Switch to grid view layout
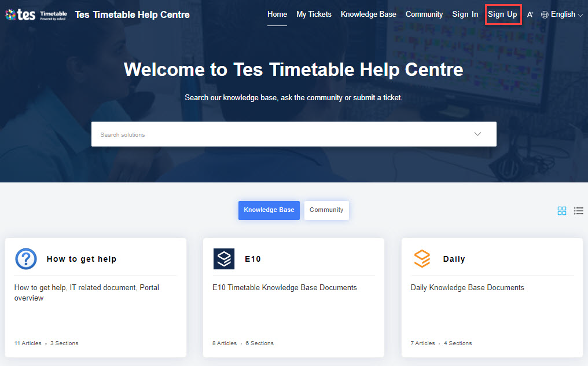The width and height of the screenshot is (588, 366). coord(562,211)
